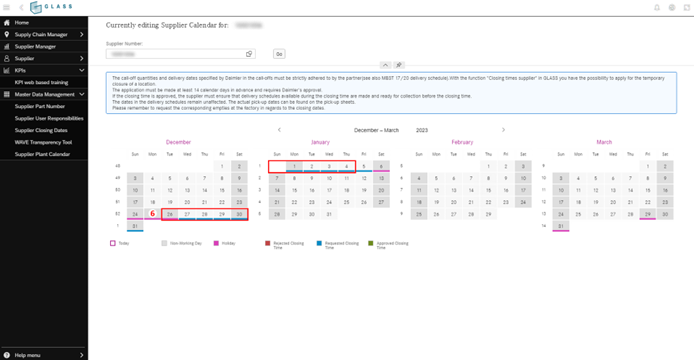Open the notifications bell icon
Viewport: 694px width, 360px height.
point(657,8)
